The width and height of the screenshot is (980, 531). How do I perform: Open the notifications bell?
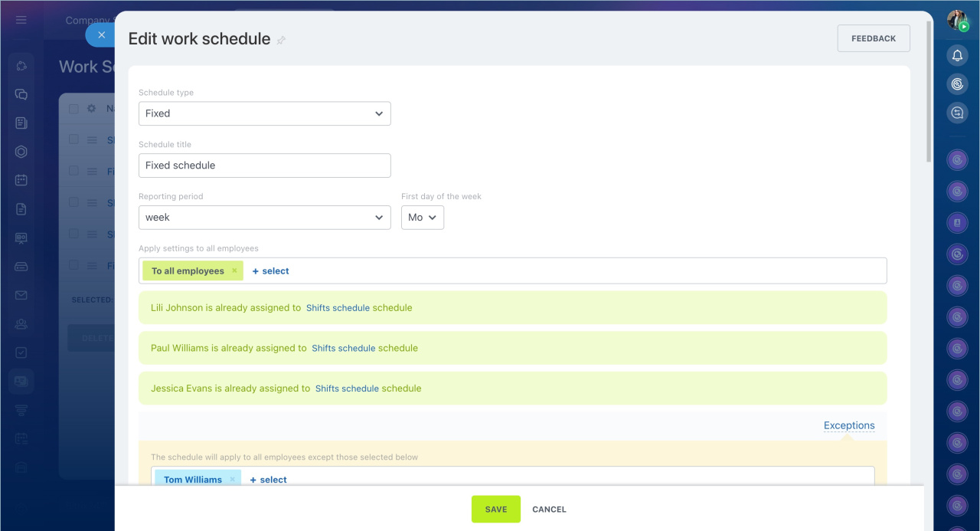point(957,55)
